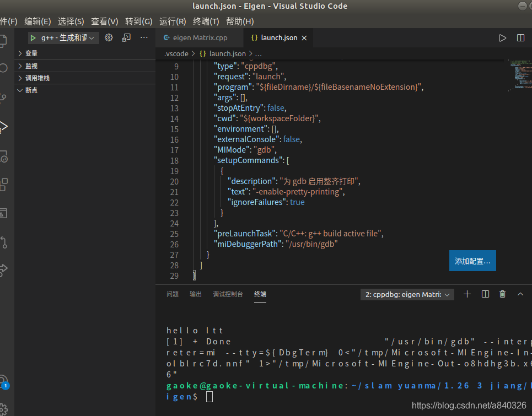Image resolution: width=532 pixels, height=416 pixels.
Task: Open the Manage gear in the activity bar
Action: [3, 408]
